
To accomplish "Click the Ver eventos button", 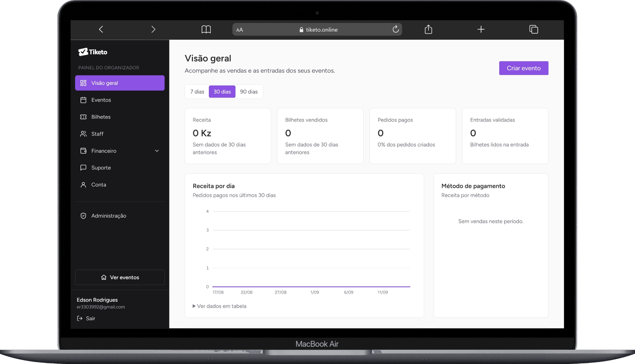I will 120,277.
